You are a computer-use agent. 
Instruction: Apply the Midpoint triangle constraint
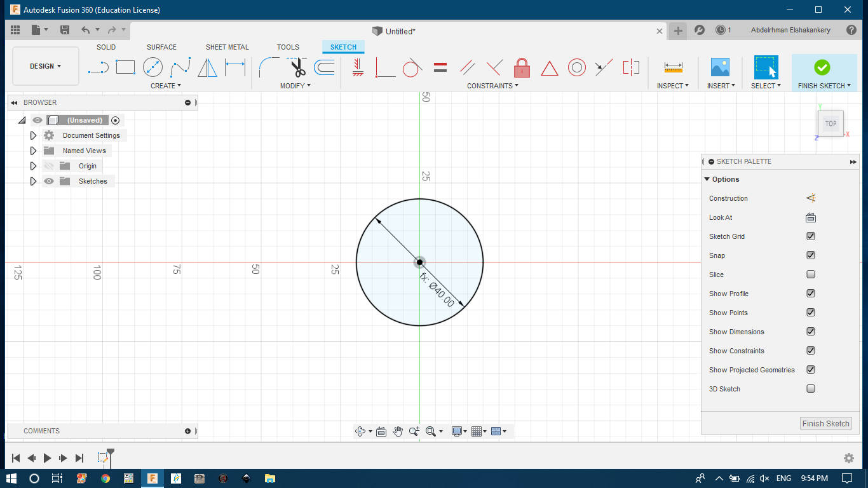(549, 67)
